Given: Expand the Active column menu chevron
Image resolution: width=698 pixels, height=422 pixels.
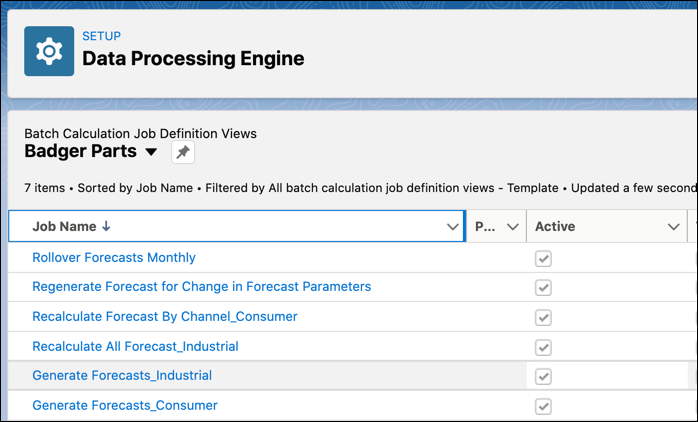Looking at the screenshot, I should [673, 227].
